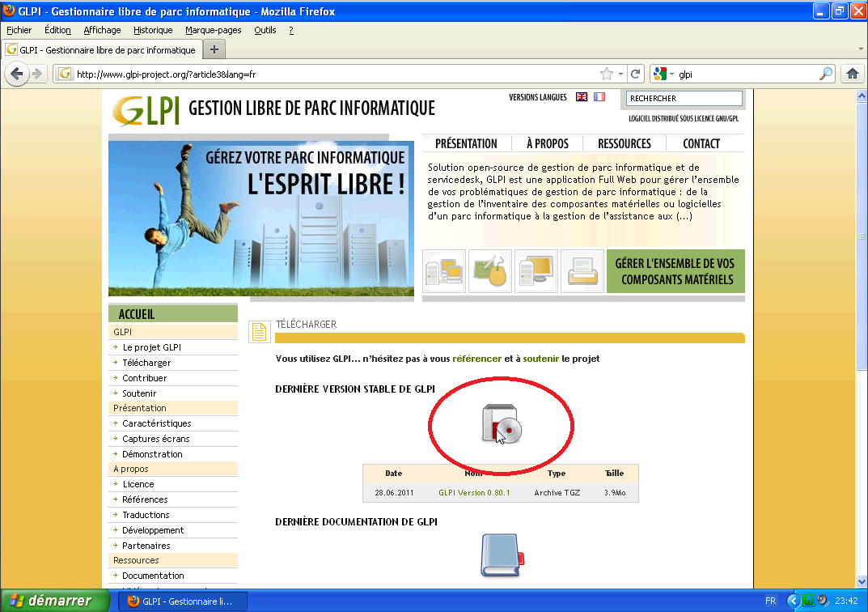Click the FR language indicator in taskbar
Screen dimensions: 868x612
(770, 601)
